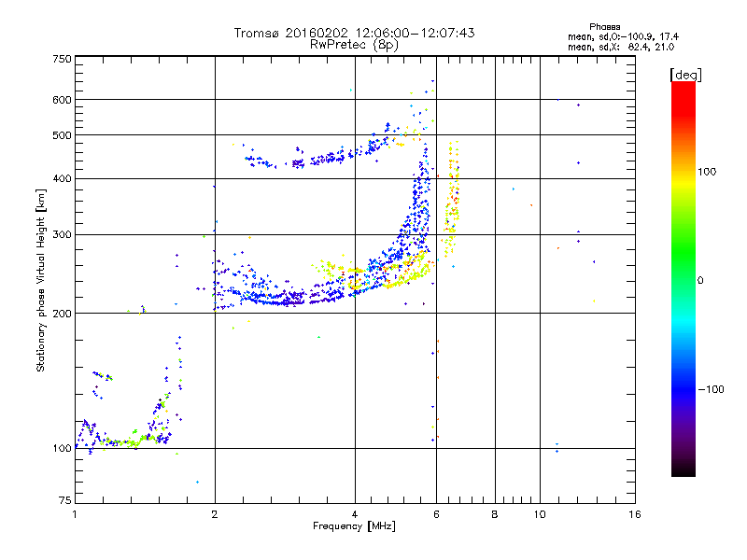
Task: Click the plot title 'Tromsø 20160202 12:06:00-12:07:43'
Action: pos(354,33)
